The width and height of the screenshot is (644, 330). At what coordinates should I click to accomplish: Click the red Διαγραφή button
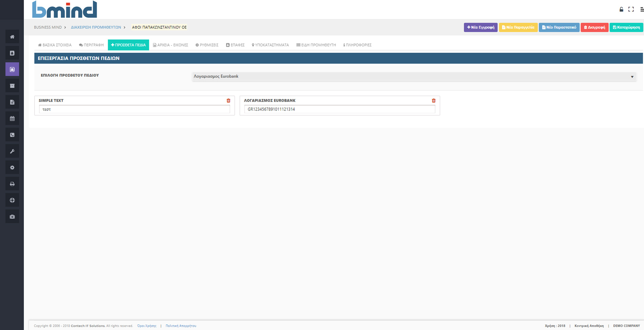click(x=595, y=27)
